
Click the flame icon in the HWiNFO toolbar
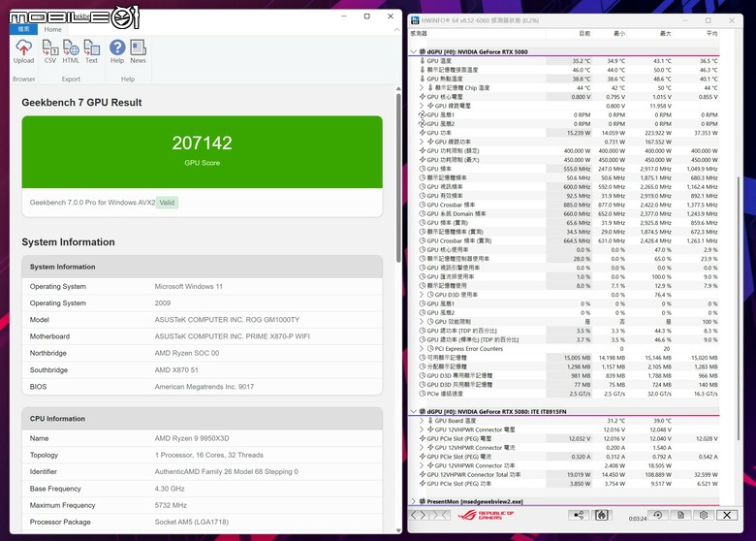point(601,515)
